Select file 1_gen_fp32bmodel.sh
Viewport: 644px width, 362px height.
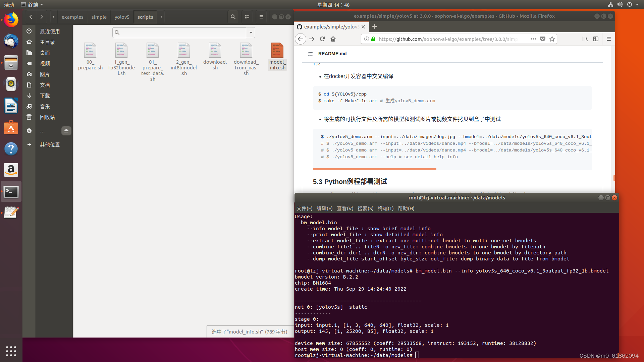click(121, 59)
